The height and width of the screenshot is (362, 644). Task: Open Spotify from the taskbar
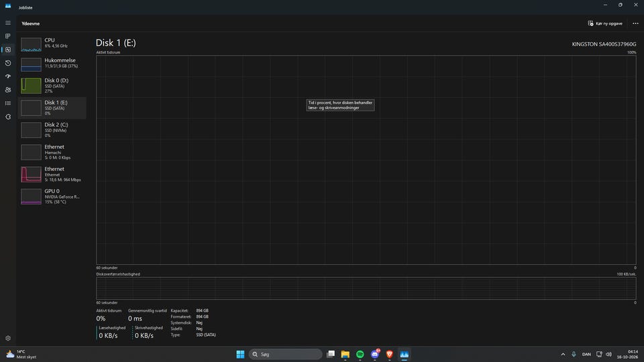(x=360, y=354)
